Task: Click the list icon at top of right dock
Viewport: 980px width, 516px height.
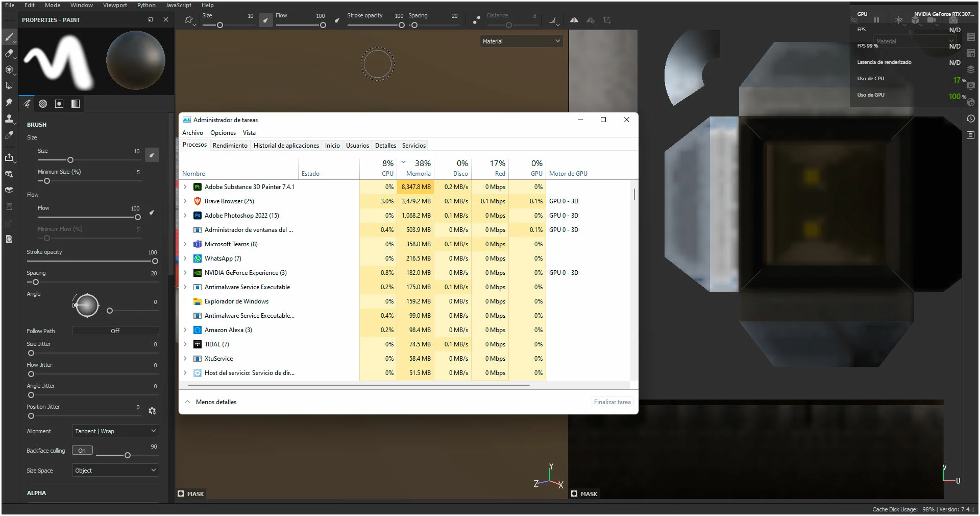Action: coord(971,37)
